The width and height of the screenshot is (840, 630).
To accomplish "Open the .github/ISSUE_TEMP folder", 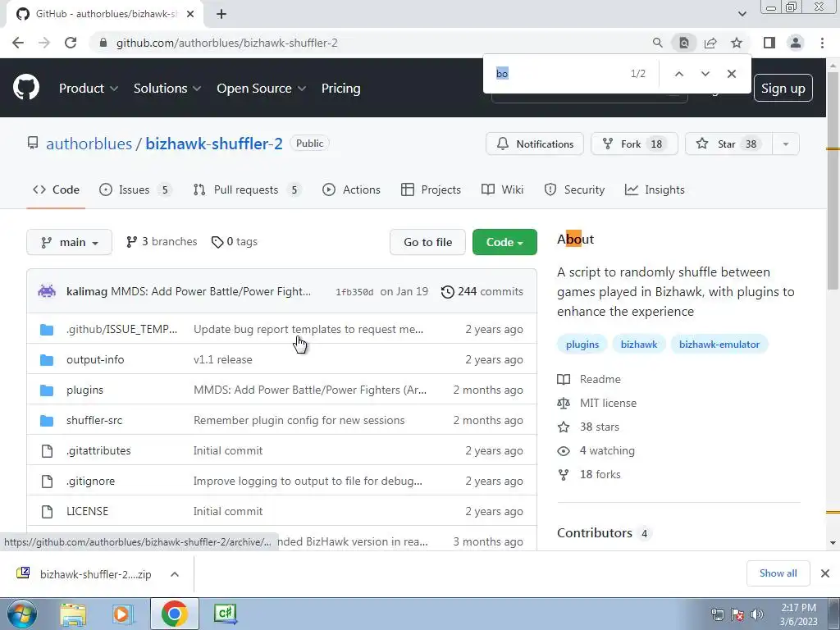I will [121, 329].
